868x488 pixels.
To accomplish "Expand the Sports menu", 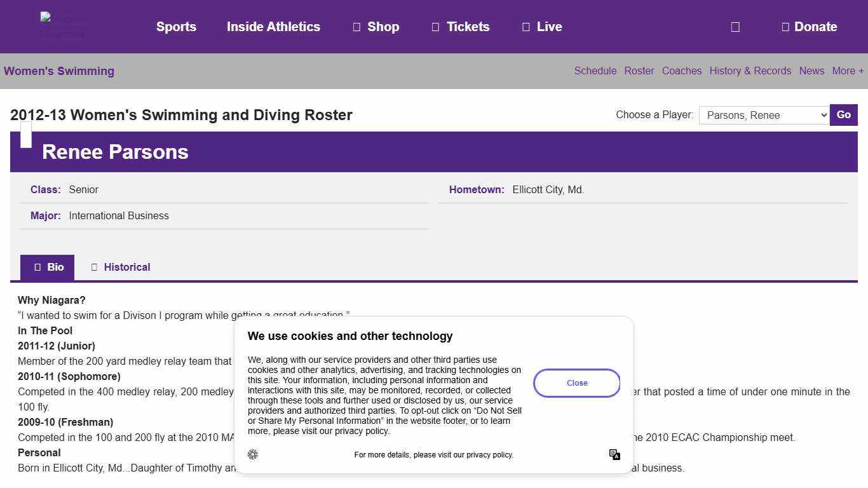I will 176,27.
